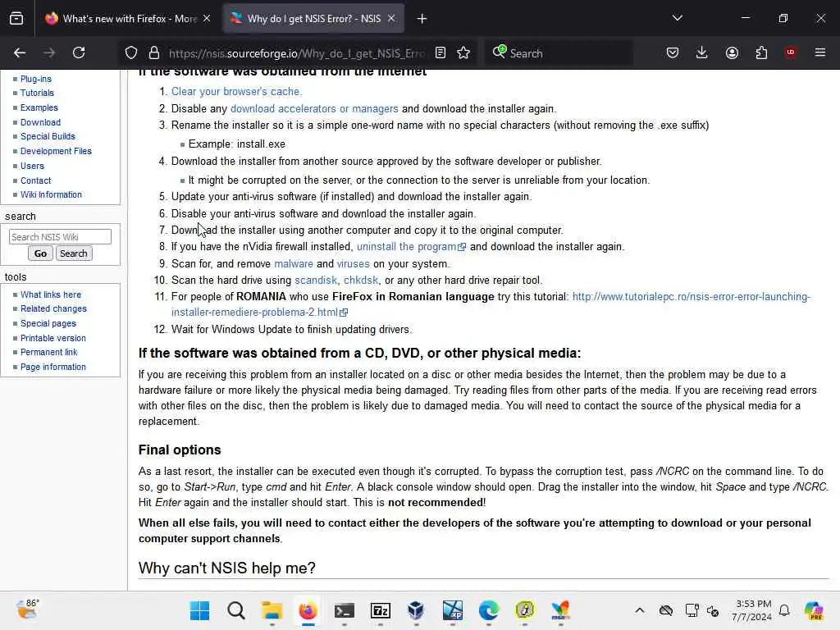Open a new tab with plus button
Image resolution: width=840 pixels, height=630 pixels.
tap(422, 19)
